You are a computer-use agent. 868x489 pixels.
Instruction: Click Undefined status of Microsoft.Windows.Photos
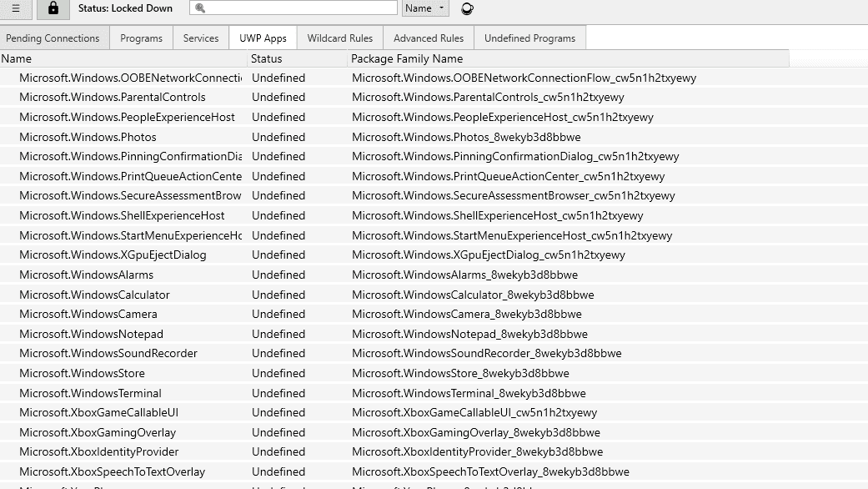click(278, 137)
